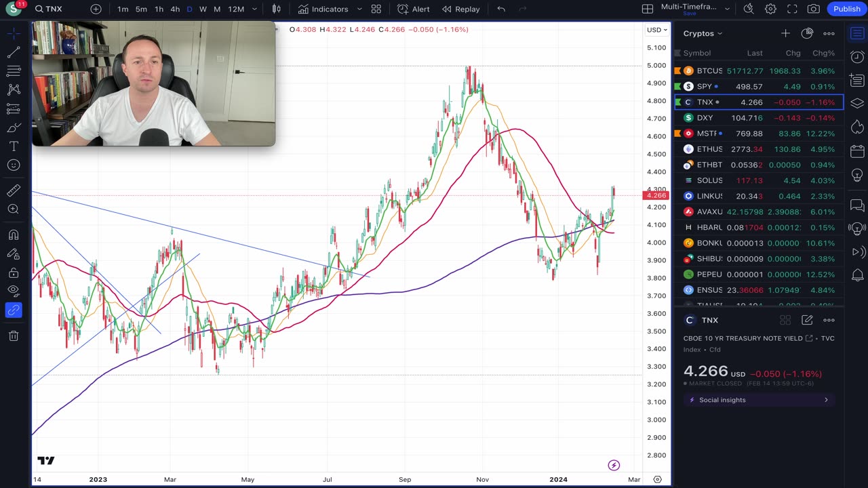Open the TNX details more options menu

(829, 320)
